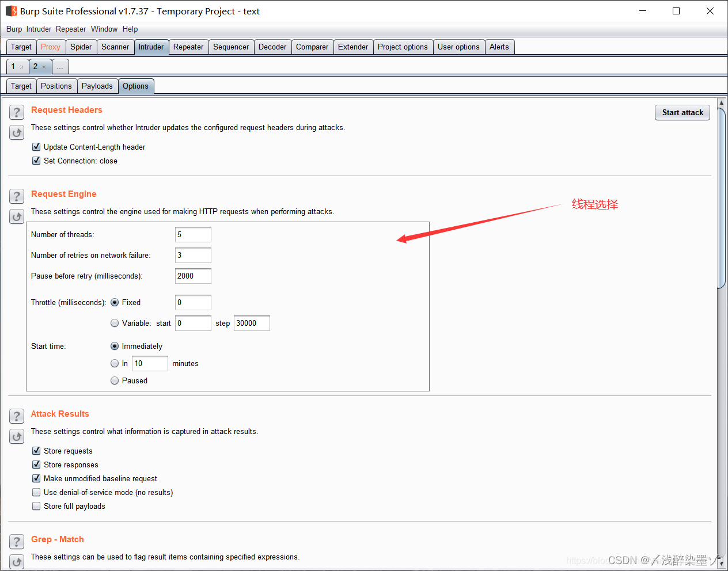Open help for Request Engine section
This screenshot has width=728, height=571.
click(17, 196)
